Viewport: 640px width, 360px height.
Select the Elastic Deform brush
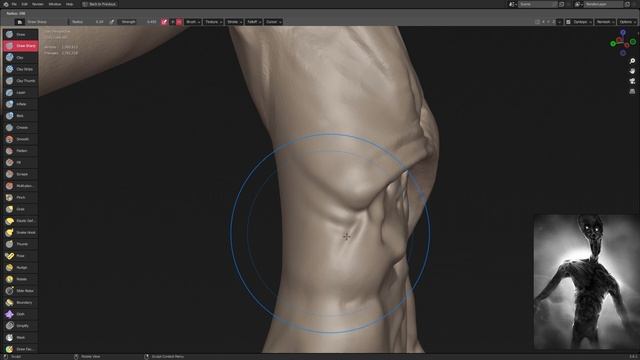pos(20,221)
